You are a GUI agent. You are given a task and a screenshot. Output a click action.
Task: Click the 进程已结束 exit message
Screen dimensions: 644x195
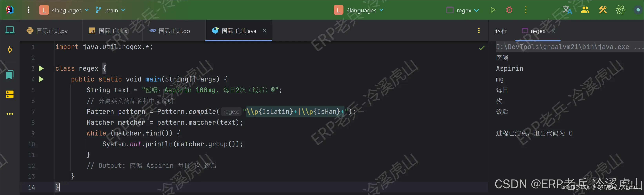click(x=534, y=133)
